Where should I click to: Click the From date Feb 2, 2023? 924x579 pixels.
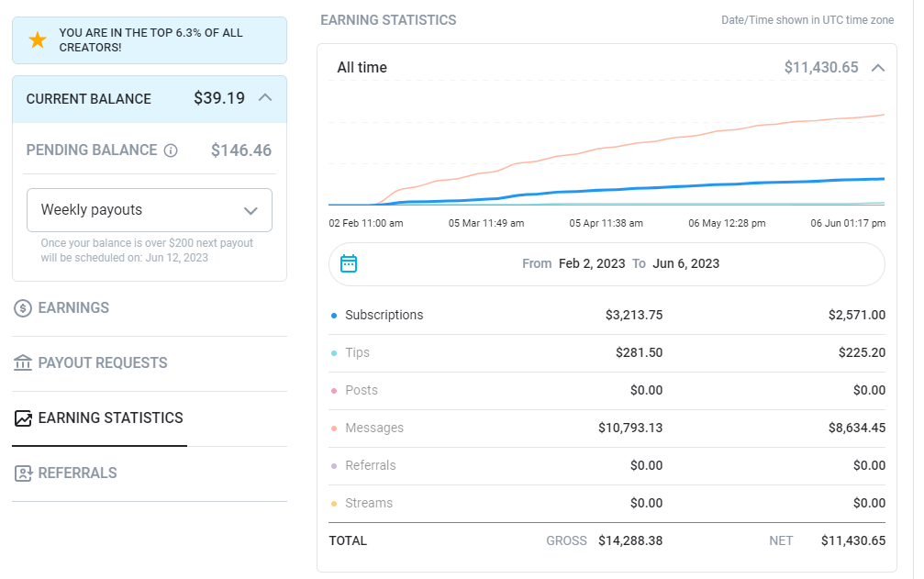pyautogui.click(x=592, y=264)
